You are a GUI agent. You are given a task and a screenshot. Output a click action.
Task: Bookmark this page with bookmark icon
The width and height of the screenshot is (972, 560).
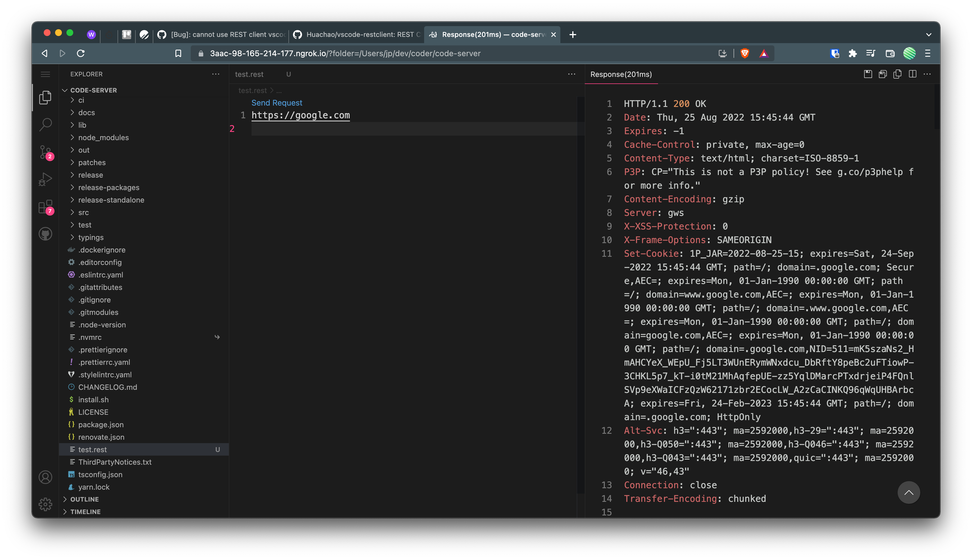click(178, 53)
